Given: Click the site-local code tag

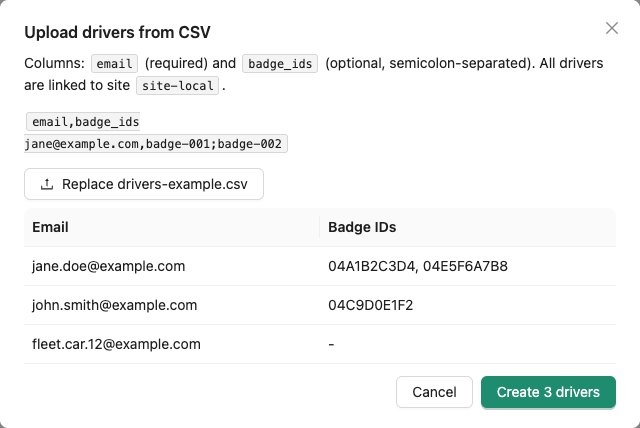Looking at the screenshot, I should 178,86.
